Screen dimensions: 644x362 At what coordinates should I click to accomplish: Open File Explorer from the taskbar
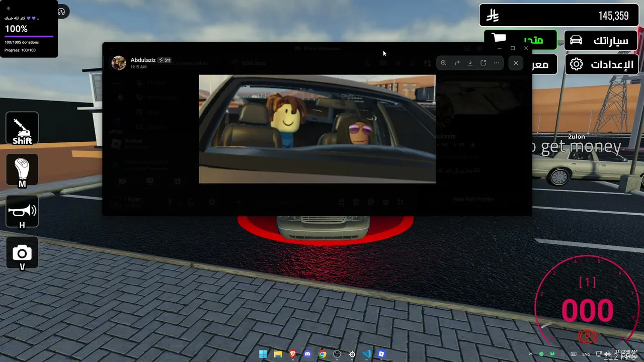click(x=278, y=354)
